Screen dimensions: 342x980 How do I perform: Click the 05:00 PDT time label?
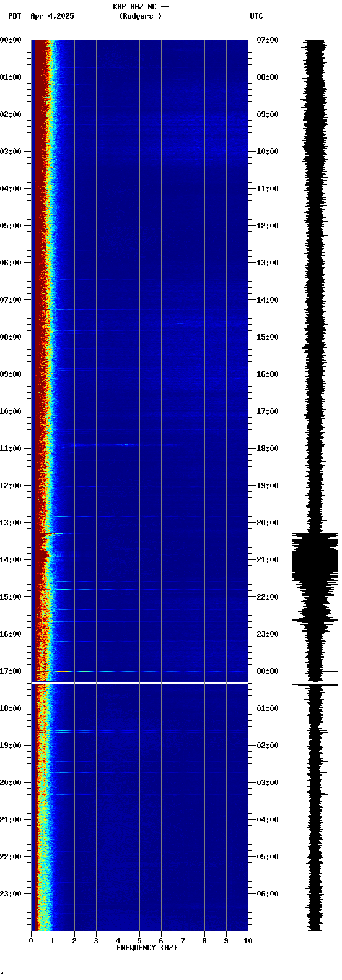pyautogui.click(x=11, y=226)
